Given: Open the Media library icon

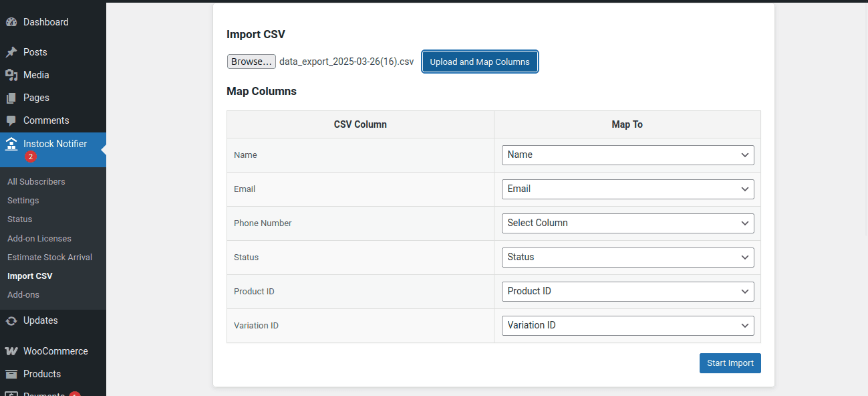Looking at the screenshot, I should pos(11,75).
